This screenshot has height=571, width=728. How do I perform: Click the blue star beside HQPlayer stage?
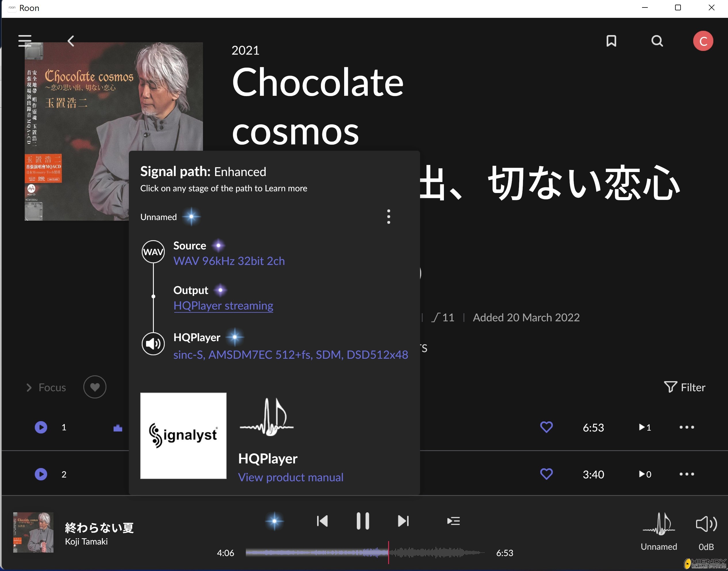pyautogui.click(x=235, y=337)
